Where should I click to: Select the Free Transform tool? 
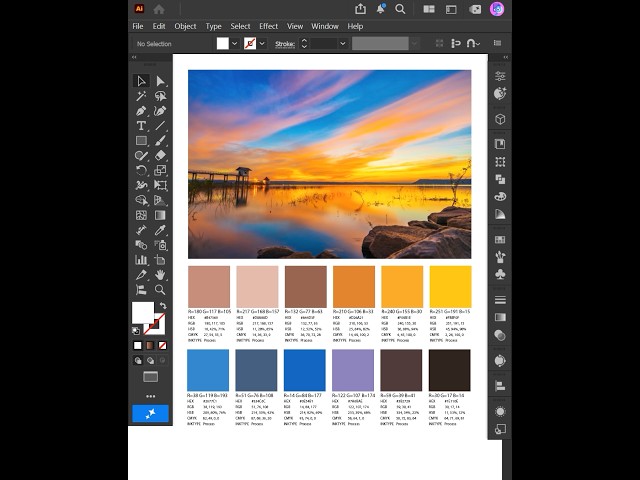(x=160, y=185)
